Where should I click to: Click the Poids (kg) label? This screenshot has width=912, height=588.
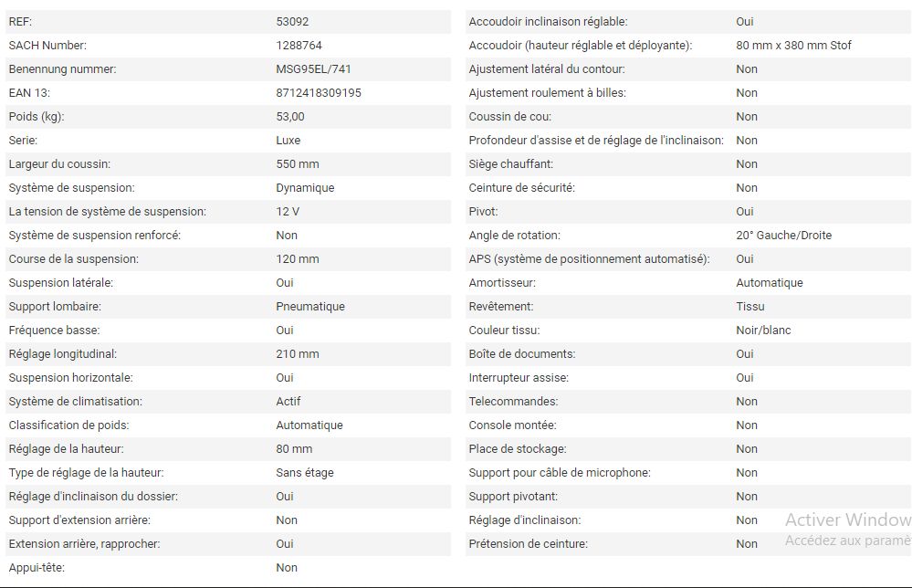tap(36, 117)
